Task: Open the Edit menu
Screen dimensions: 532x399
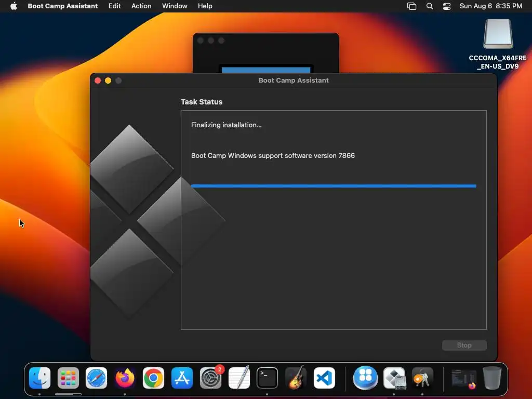Action: [115, 6]
